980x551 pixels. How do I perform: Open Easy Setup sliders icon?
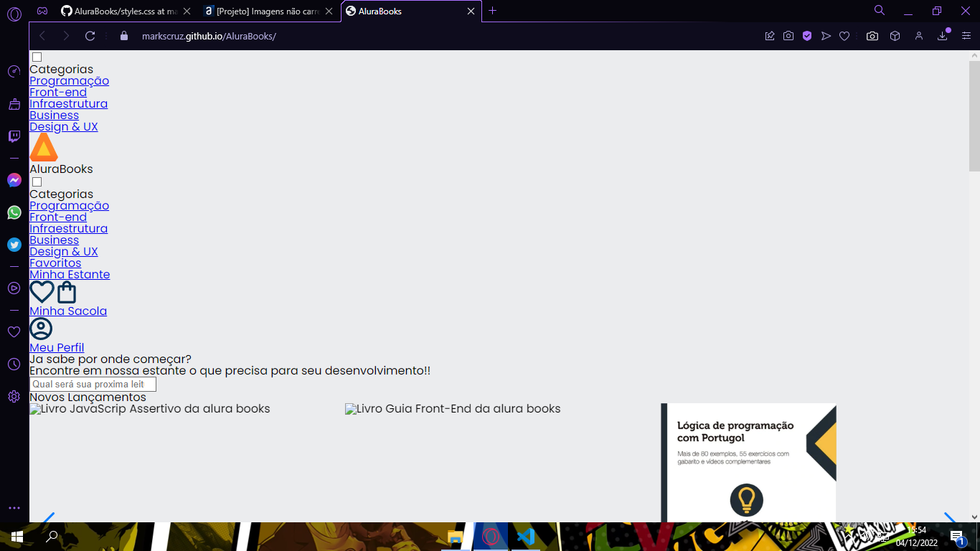coord(966,36)
